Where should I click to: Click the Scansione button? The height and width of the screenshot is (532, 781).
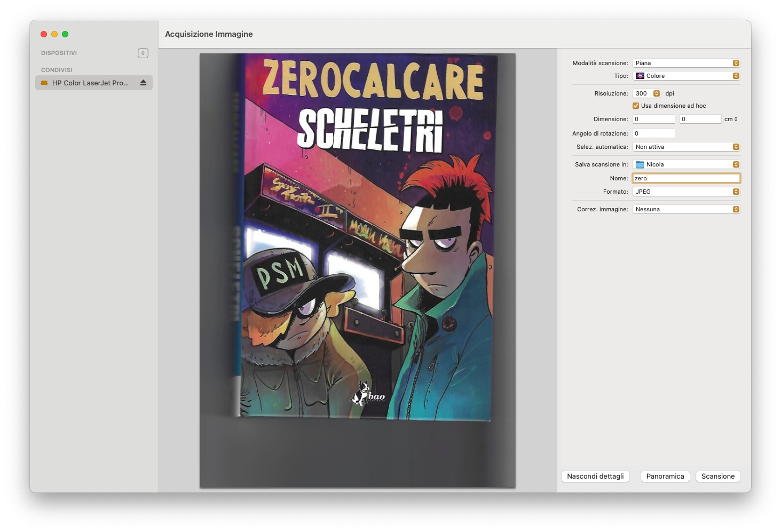point(717,476)
